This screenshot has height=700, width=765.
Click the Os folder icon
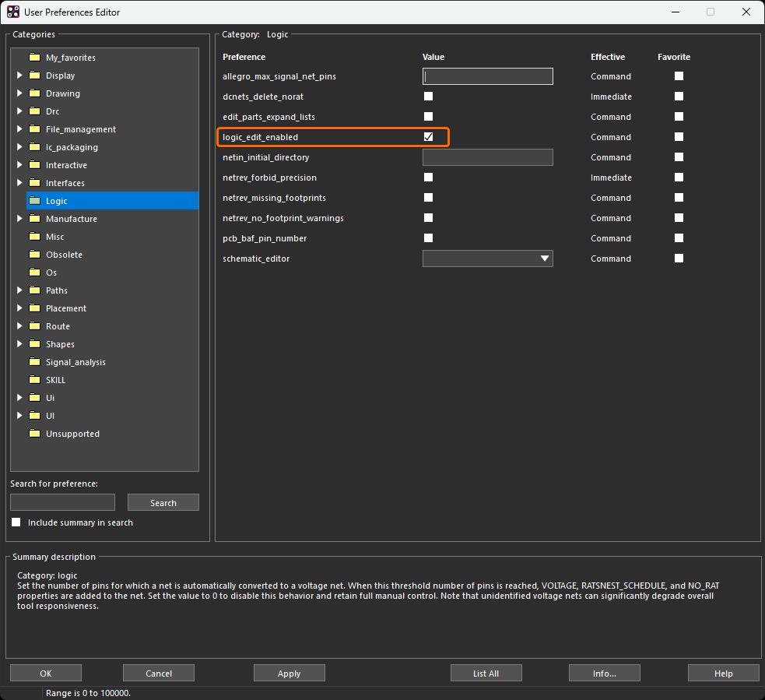34,273
